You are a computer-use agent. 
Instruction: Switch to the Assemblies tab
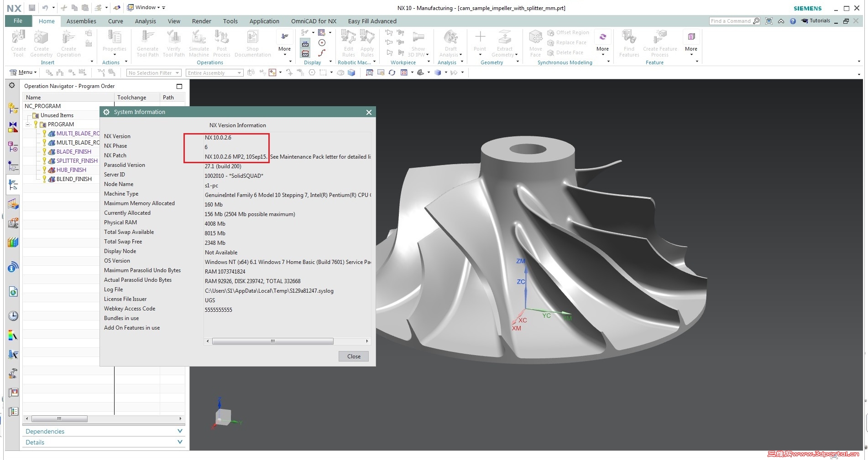(x=81, y=21)
